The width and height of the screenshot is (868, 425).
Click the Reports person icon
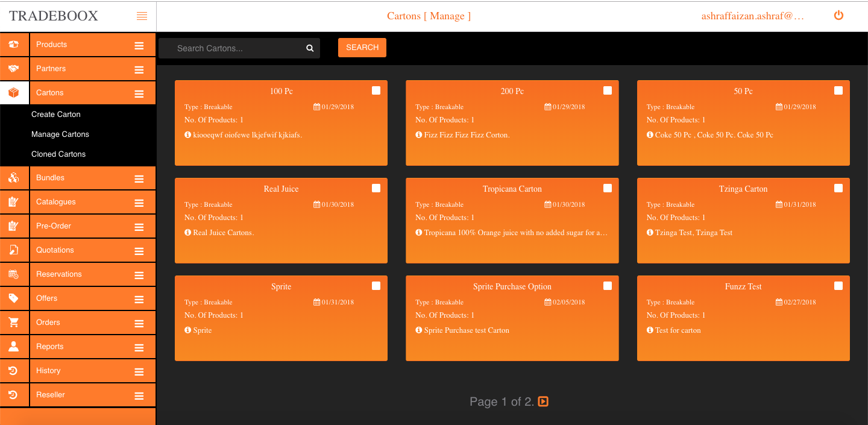[14, 347]
